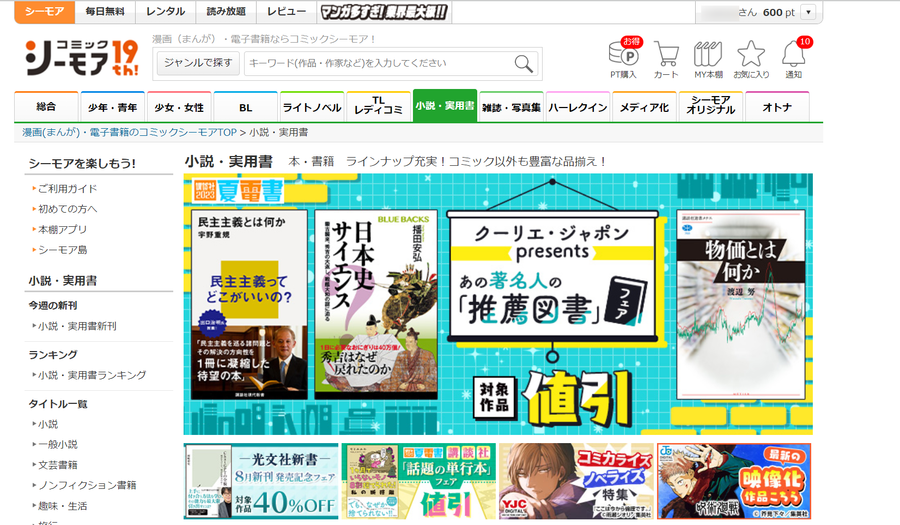Open the 映像化作品こちら banner
Image resolution: width=900 pixels, height=525 pixels.
tap(734, 481)
